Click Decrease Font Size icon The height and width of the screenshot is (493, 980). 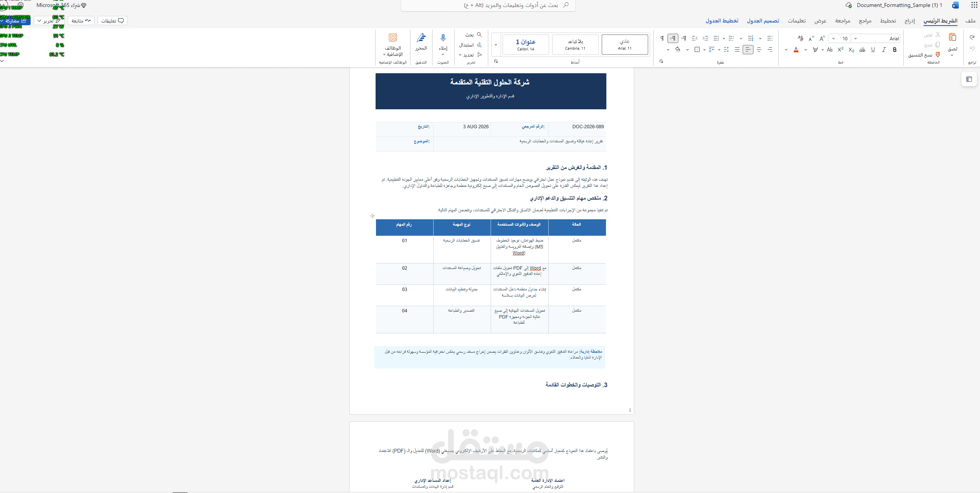811,38
